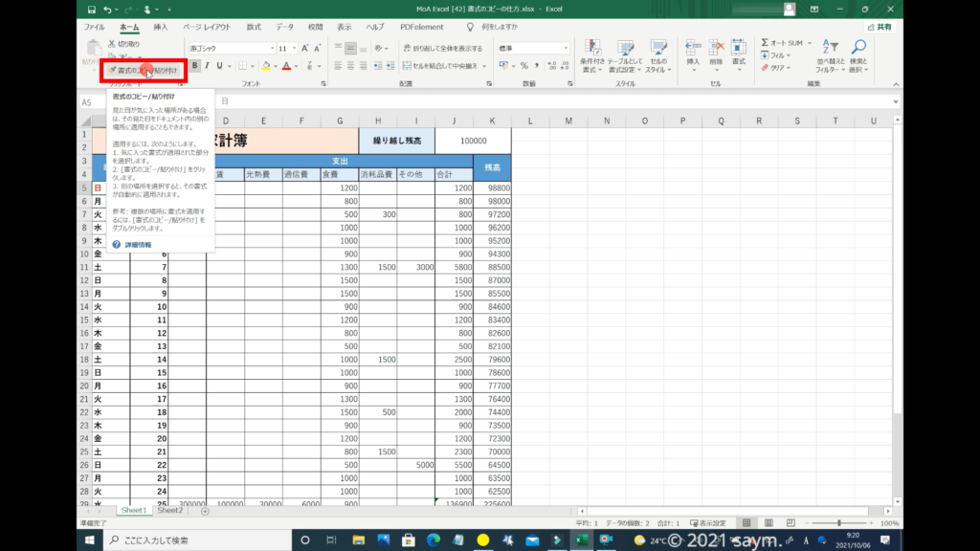Image resolution: width=980 pixels, height=551 pixels.
Task: Switch to the 挿入 (Insert) ribbon tab
Action: click(161, 28)
